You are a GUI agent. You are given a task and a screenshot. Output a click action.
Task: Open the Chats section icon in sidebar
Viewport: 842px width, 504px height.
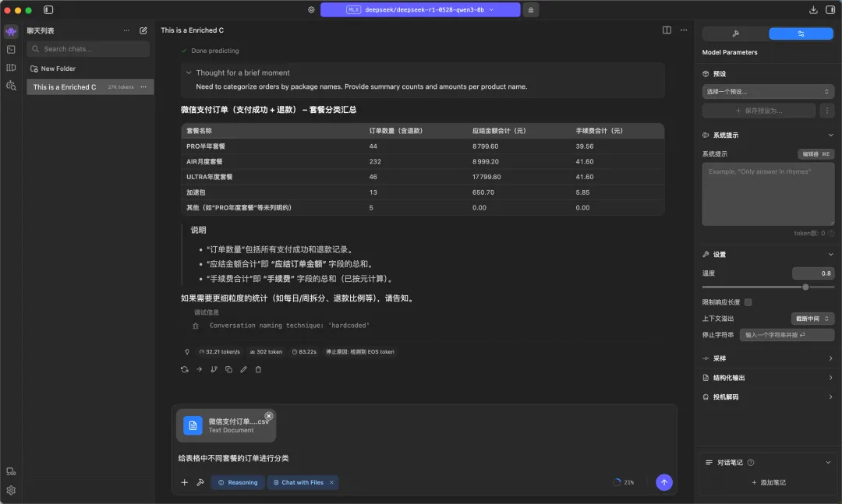tap(11, 32)
